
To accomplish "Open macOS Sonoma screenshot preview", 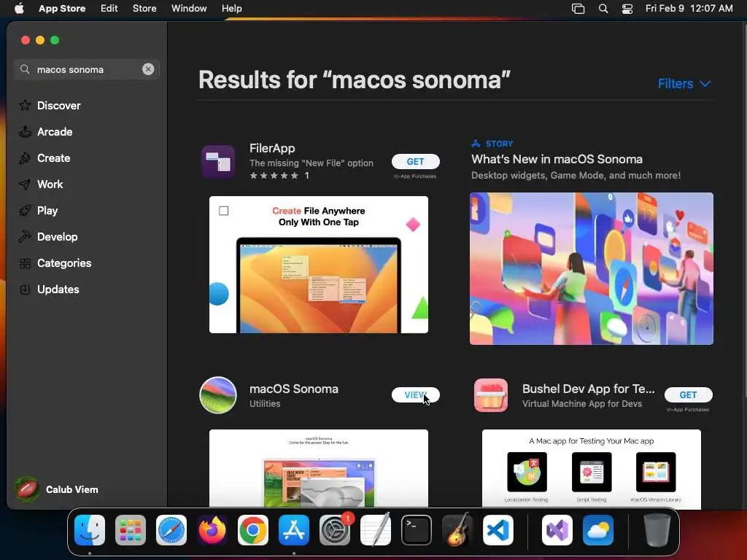I will (x=319, y=468).
